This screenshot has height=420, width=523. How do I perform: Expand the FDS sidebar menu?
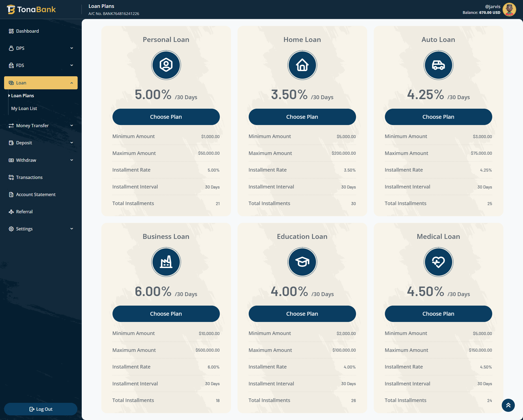pyautogui.click(x=41, y=65)
